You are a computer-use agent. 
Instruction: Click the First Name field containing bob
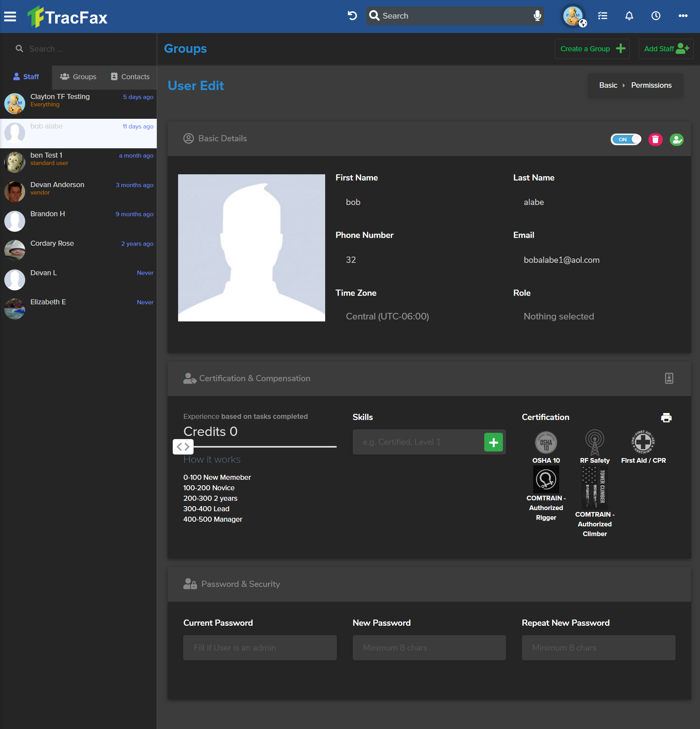[419, 202]
